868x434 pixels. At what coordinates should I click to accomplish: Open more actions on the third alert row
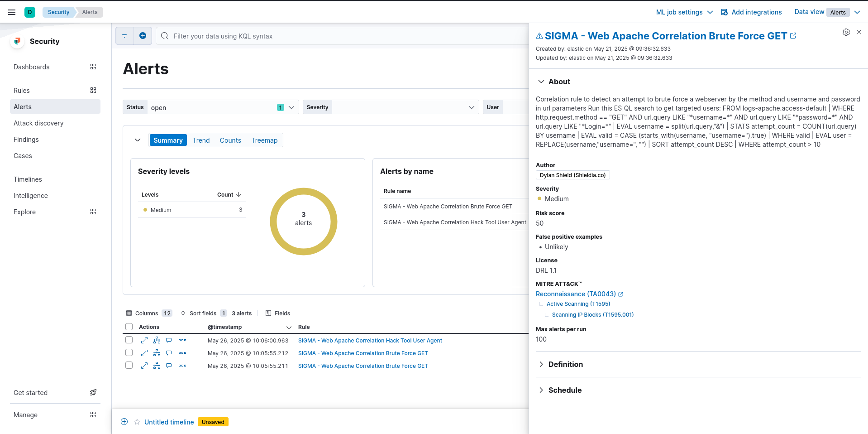click(182, 366)
